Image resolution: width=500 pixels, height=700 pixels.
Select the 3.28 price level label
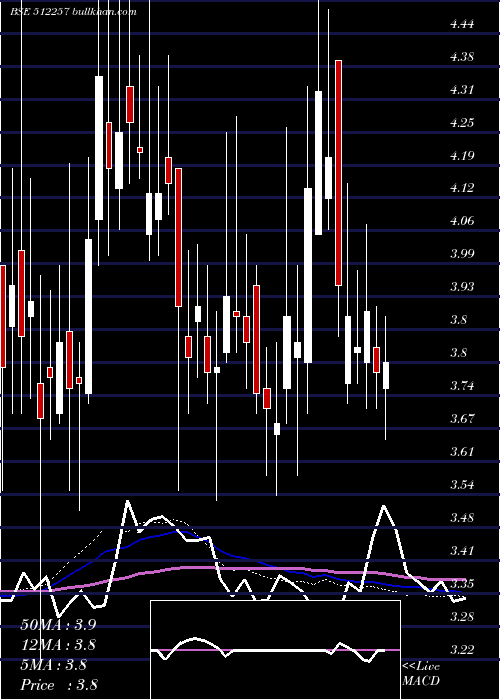(462, 617)
